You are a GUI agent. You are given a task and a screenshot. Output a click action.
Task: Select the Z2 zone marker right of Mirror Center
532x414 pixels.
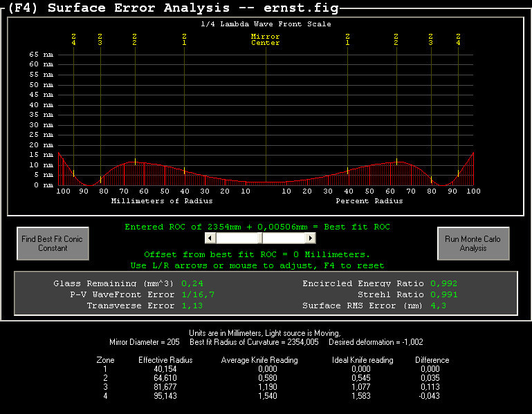[x=396, y=39]
